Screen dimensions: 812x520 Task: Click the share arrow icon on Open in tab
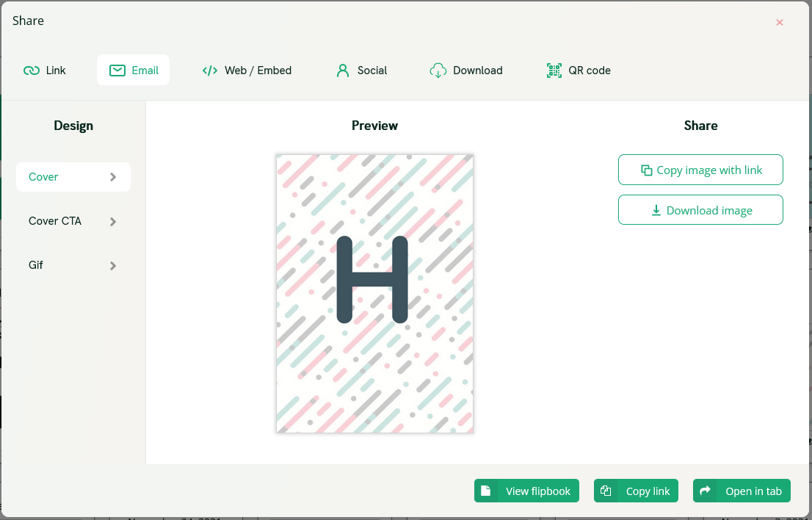pos(705,491)
